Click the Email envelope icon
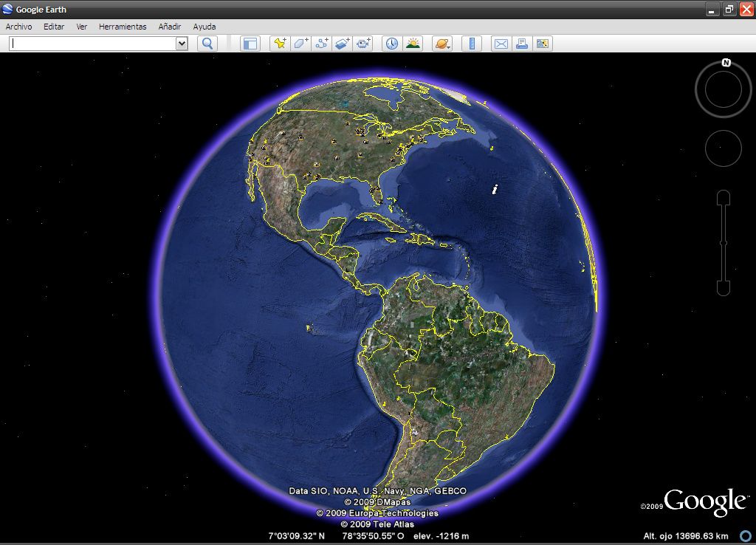Viewport: 756px width, 545px height. coord(501,44)
